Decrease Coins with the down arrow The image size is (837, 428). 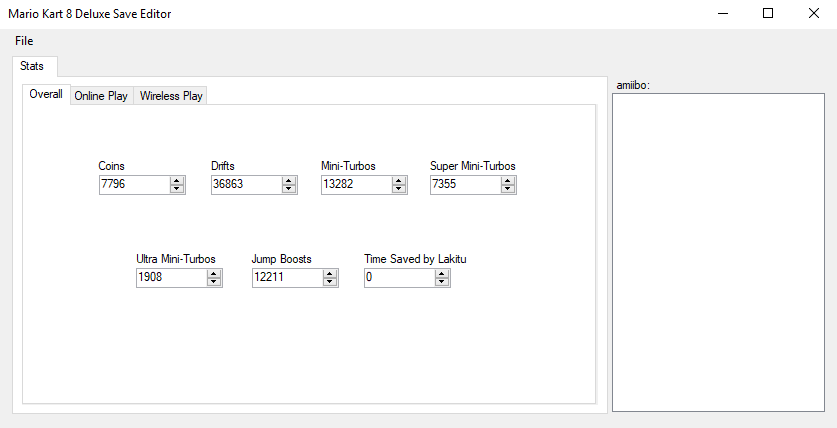click(177, 189)
